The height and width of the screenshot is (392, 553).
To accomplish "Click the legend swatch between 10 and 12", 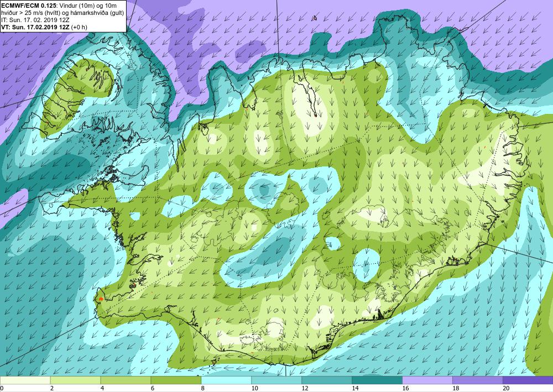I will [x=276, y=380].
